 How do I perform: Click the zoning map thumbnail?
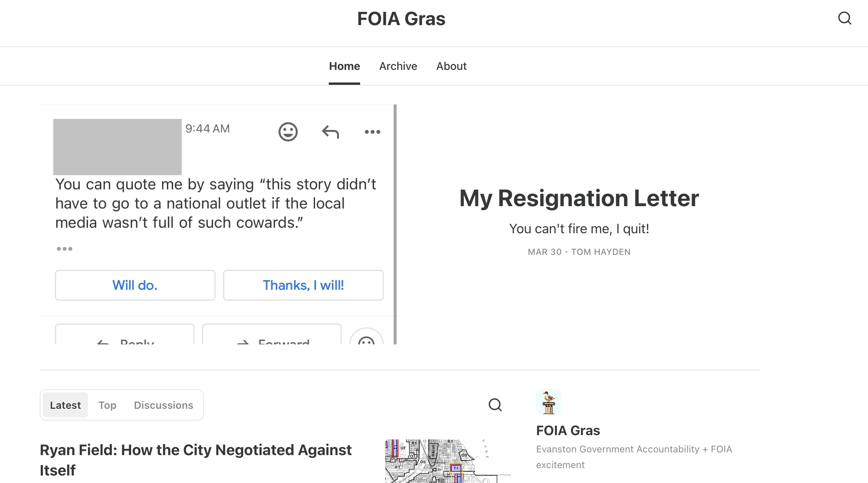(x=448, y=461)
